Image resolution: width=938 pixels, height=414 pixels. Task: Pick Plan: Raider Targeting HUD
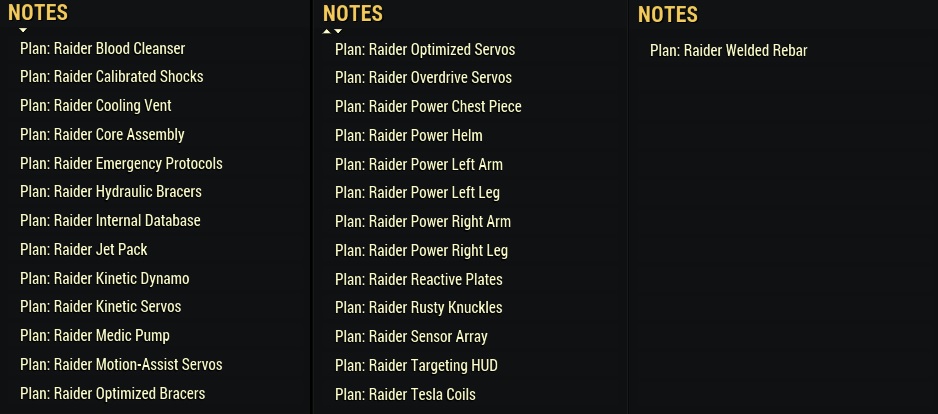pyautogui.click(x=416, y=365)
